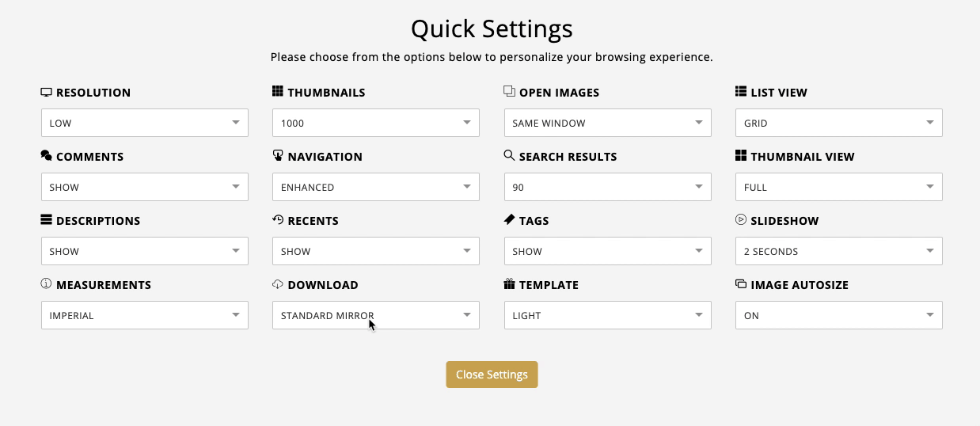The image size is (980, 426).
Task: Click the magnifier icon beside Search Results
Action: (509, 156)
